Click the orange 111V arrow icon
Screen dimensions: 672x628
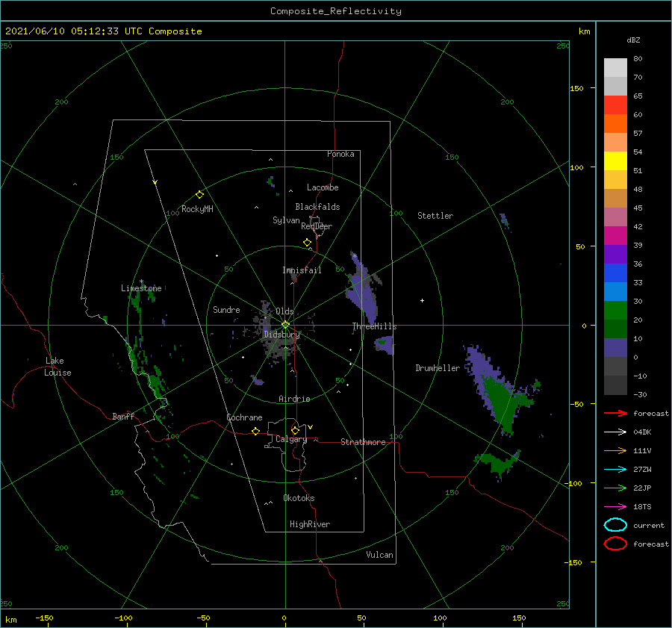click(615, 450)
